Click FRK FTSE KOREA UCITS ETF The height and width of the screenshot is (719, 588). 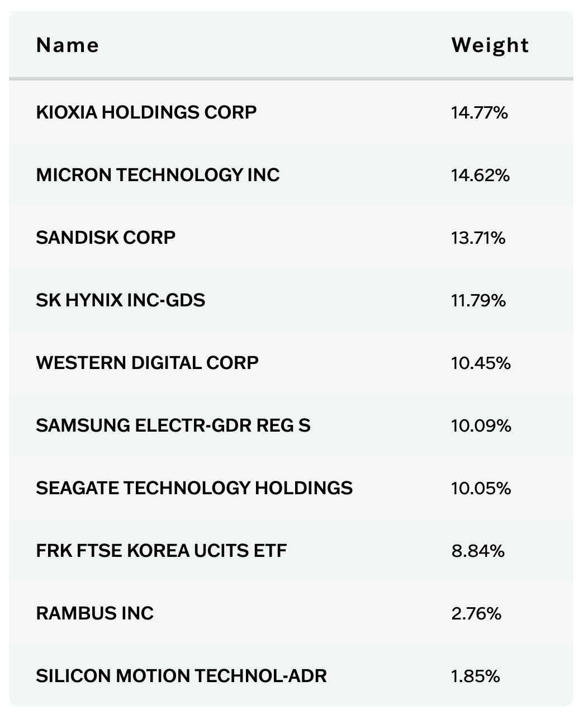(162, 551)
